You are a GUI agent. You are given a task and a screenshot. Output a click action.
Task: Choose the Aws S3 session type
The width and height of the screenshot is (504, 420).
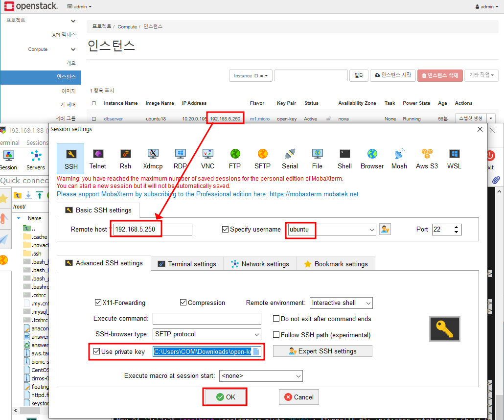click(427, 159)
